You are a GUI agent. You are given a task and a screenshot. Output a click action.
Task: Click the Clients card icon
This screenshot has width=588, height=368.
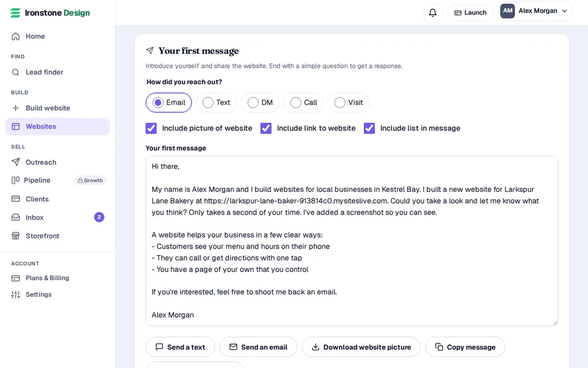pyautogui.click(x=15, y=199)
